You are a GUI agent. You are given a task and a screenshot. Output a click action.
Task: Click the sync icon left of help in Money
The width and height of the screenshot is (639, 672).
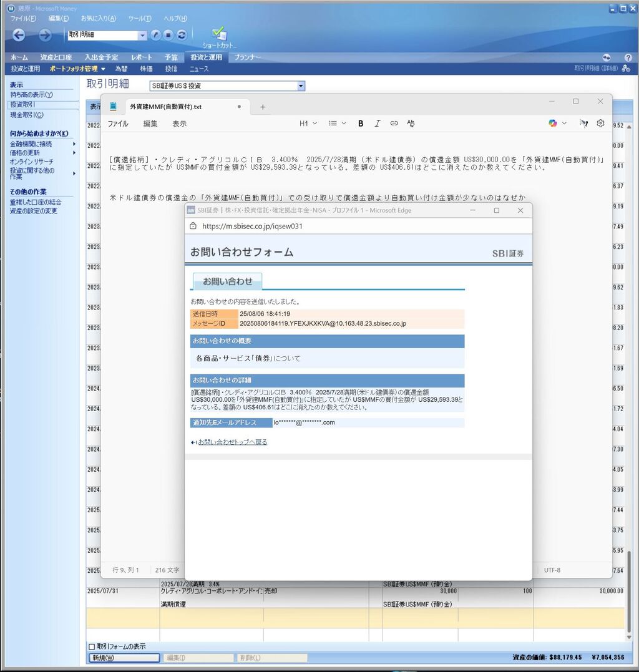[606, 57]
